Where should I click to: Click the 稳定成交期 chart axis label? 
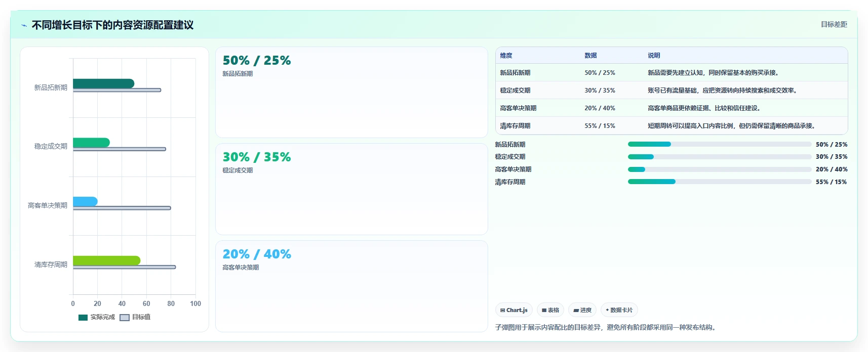(51, 146)
